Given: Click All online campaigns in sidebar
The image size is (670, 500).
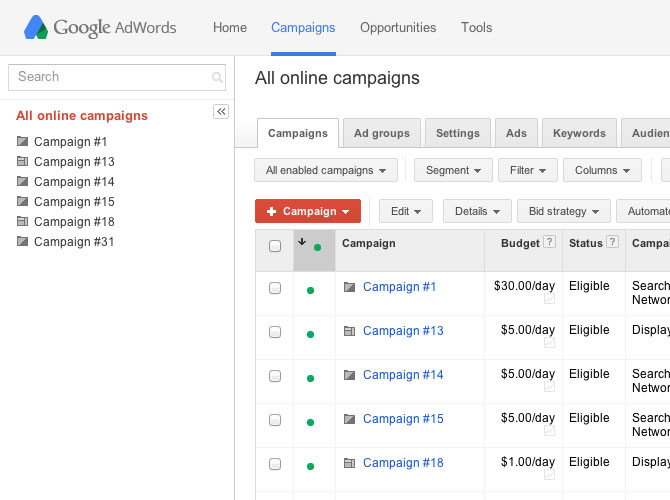Looking at the screenshot, I should pos(82,115).
